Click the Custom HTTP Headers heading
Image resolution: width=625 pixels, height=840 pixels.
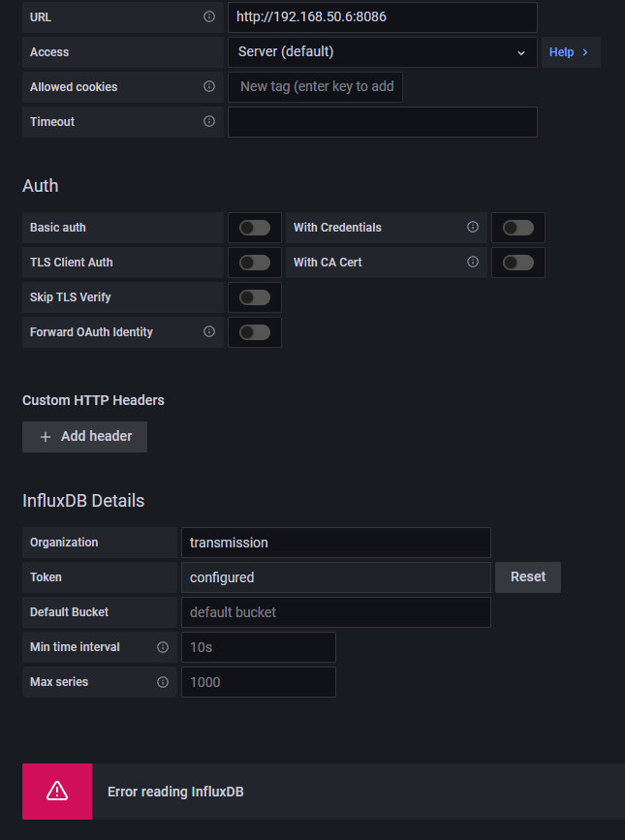[93, 400]
